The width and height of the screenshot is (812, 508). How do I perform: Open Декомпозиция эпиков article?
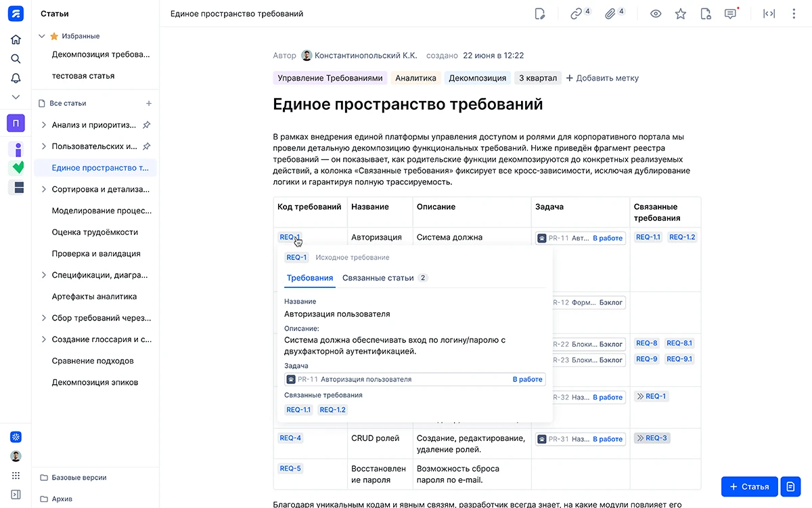[95, 383]
